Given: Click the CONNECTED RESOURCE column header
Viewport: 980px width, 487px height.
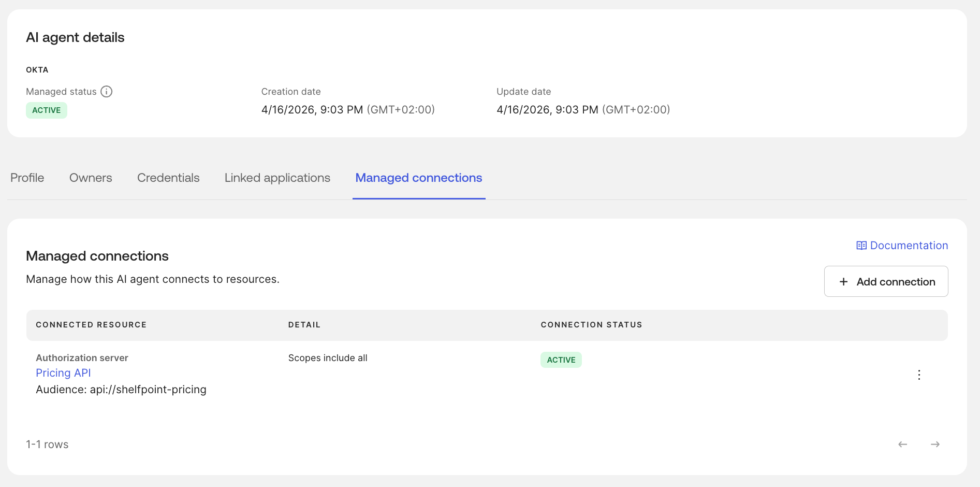Looking at the screenshot, I should tap(91, 325).
